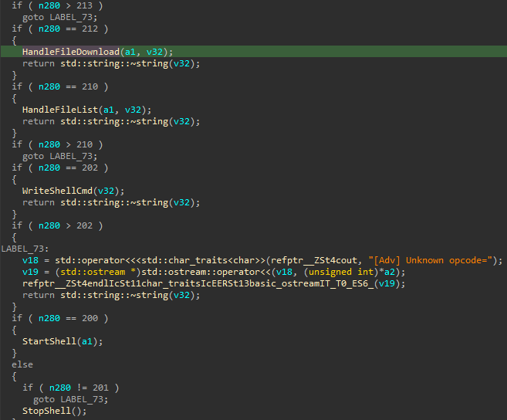Click ~string return below the endl call

pyautogui.click(x=111, y=295)
